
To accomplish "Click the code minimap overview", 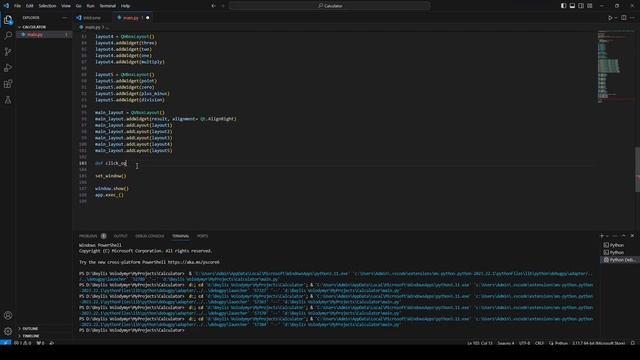I will click(x=615, y=67).
